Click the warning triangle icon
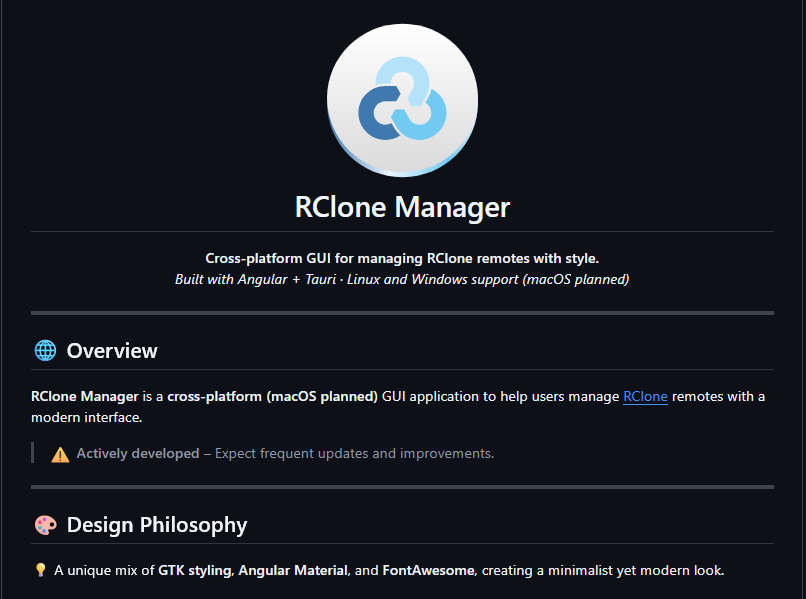Screen dimensions: 806x599 (60, 455)
